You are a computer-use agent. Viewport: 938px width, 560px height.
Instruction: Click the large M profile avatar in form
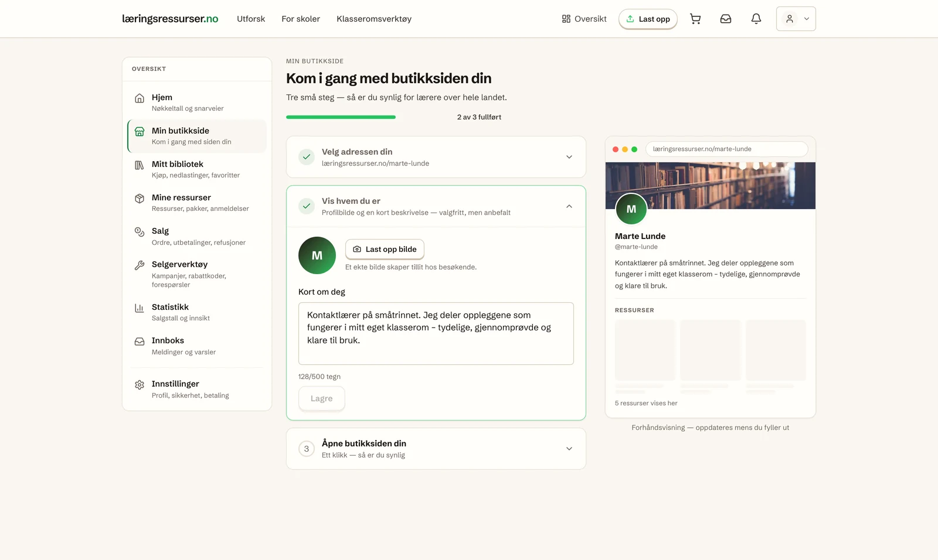(x=317, y=255)
